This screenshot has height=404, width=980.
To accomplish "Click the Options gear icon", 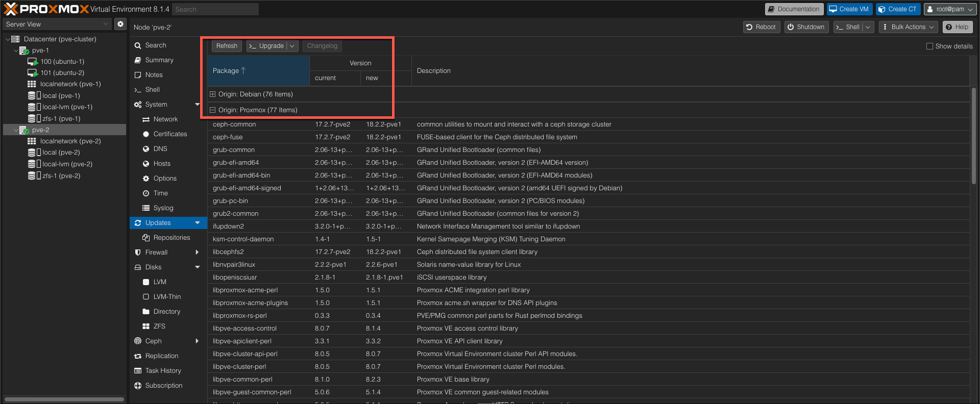I will click(x=146, y=179).
